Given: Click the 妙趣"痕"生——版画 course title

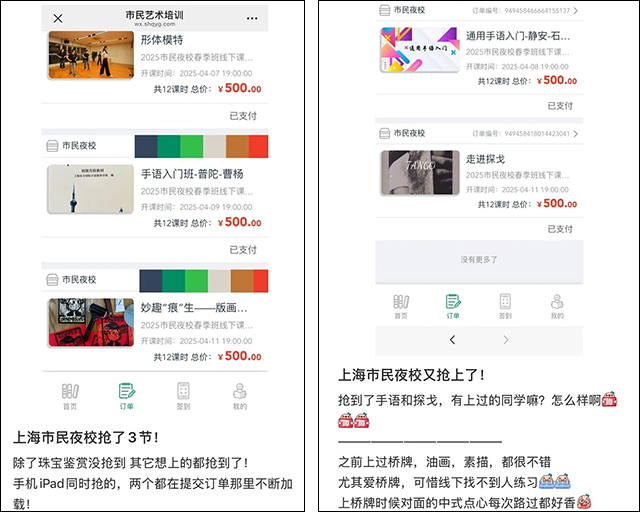Looking at the screenshot, I should click(x=194, y=308).
